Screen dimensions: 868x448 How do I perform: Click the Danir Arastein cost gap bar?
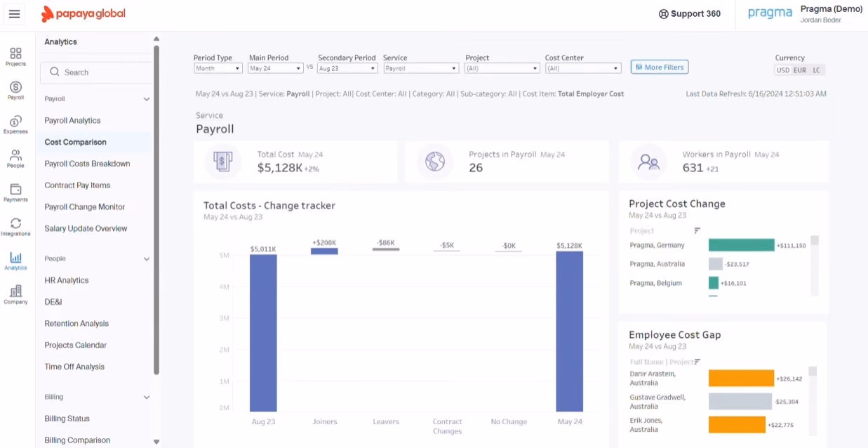741,378
